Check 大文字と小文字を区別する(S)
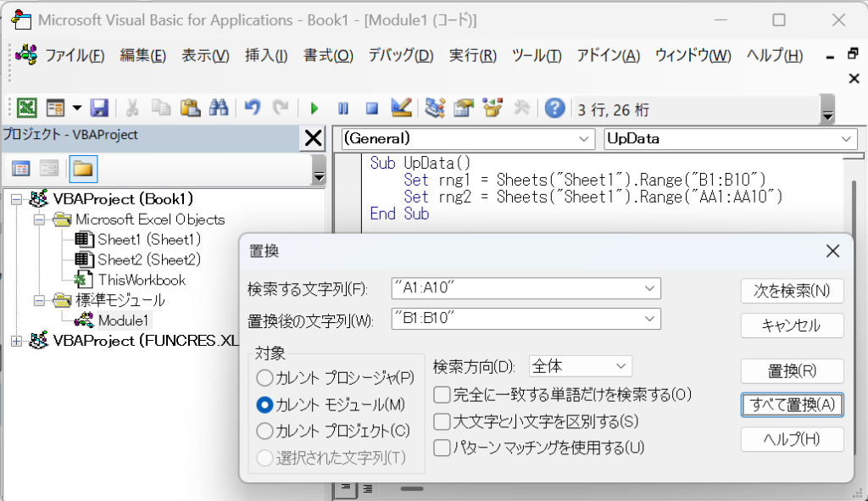 pyautogui.click(x=442, y=422)
